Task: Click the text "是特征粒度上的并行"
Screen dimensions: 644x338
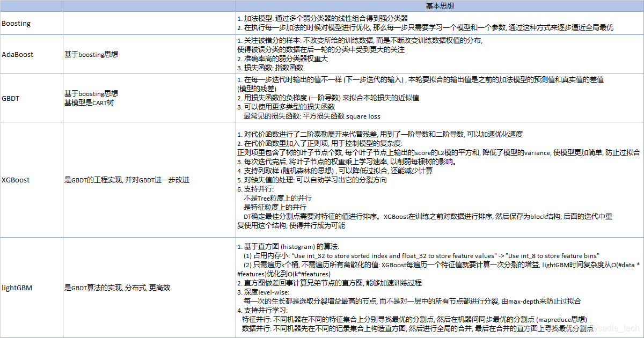Action: click(275, 207)
